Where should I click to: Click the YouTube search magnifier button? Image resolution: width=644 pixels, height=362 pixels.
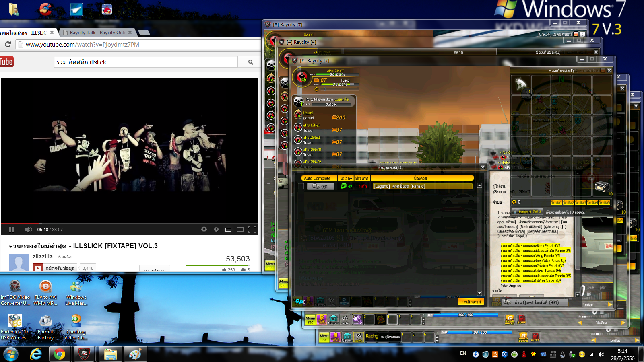coord(250,62)
